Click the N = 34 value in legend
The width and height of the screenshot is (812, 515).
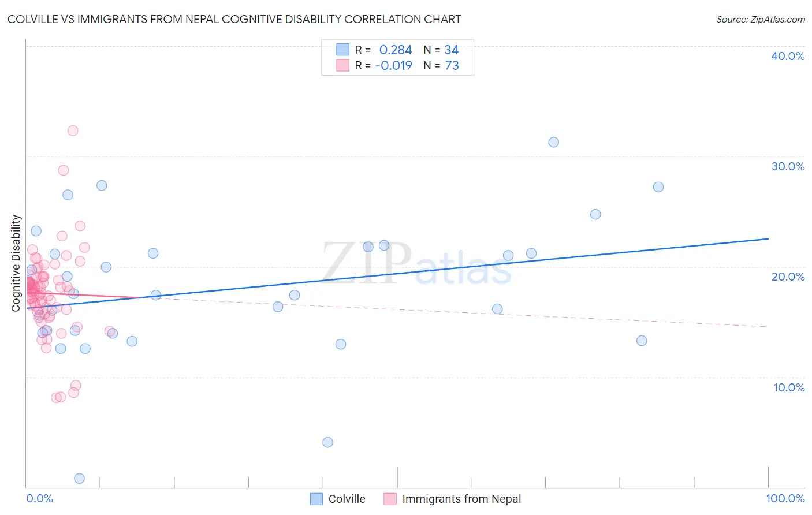[441, 50]
